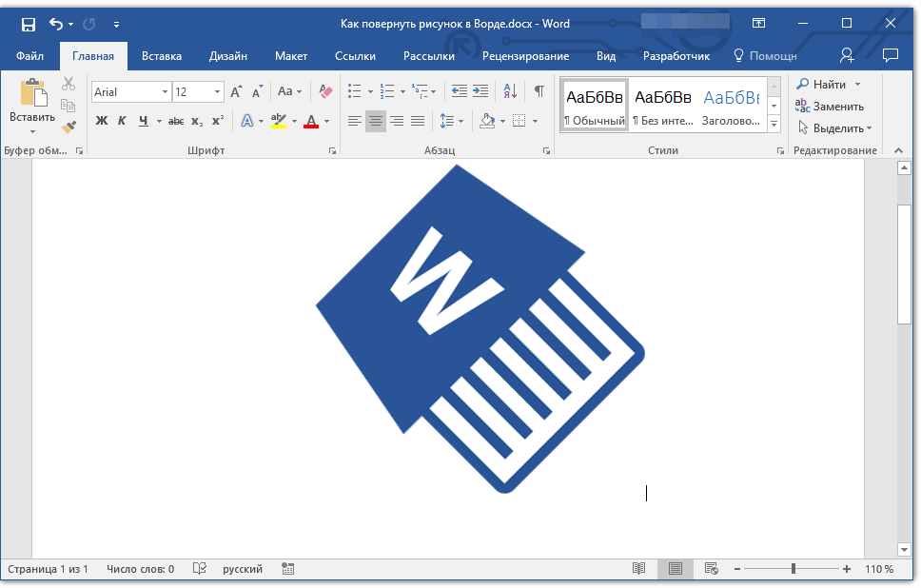Expand the line spacing dropdown

(x=461, y=121)
